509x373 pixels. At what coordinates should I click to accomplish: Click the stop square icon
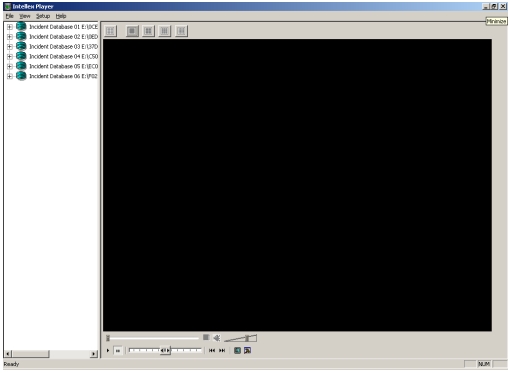[206, 337]
